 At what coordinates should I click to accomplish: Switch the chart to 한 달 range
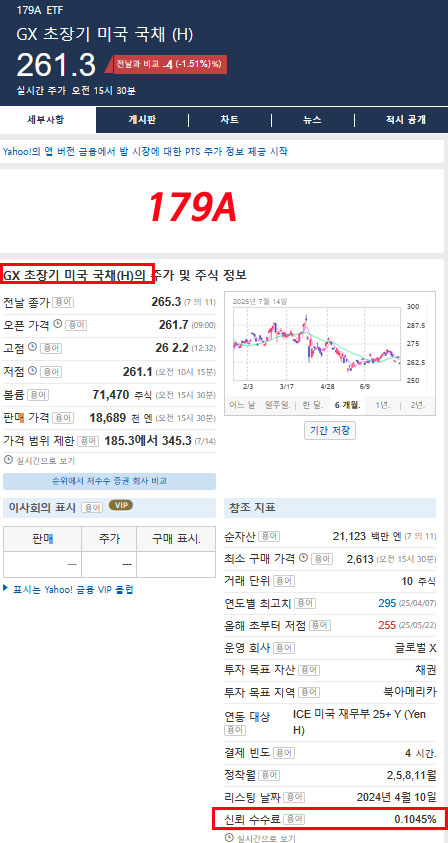pyautogui.click(x=311, y=405)
